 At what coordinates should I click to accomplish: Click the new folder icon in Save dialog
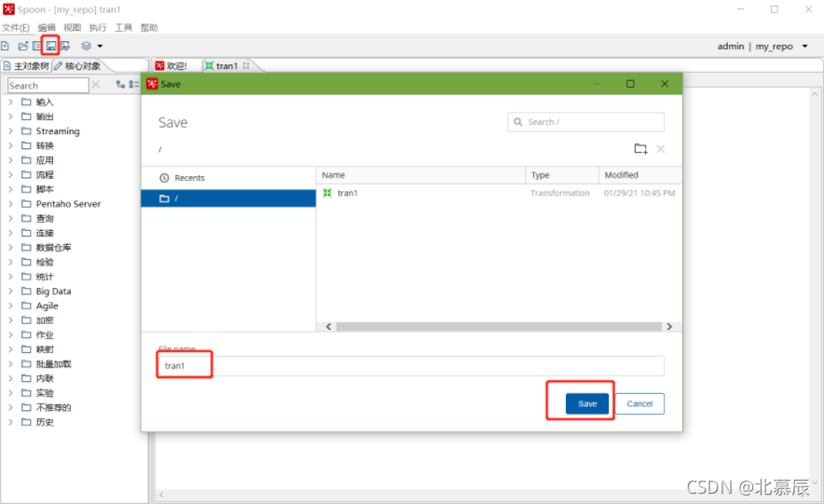(640, 149)
